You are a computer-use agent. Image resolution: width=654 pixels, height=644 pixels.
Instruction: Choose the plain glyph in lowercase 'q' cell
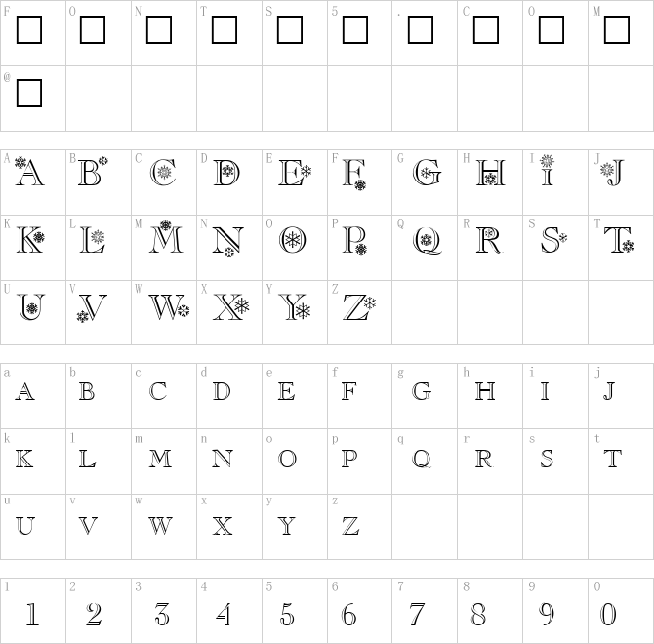pos(422,458)
